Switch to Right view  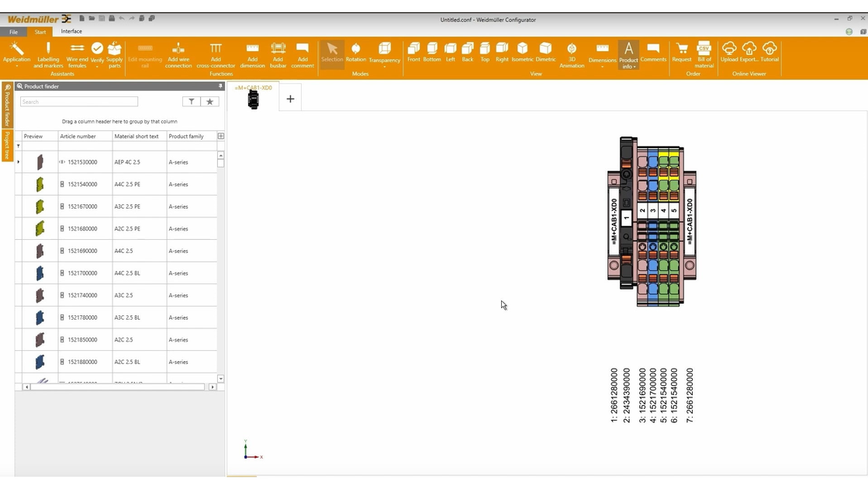(502, 51)
